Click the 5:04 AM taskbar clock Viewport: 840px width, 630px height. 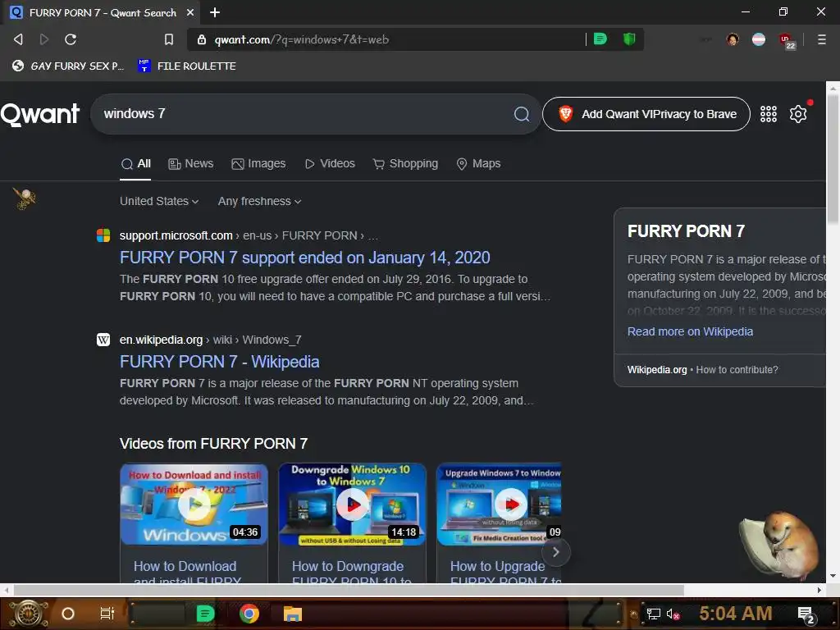pos(735,614)
